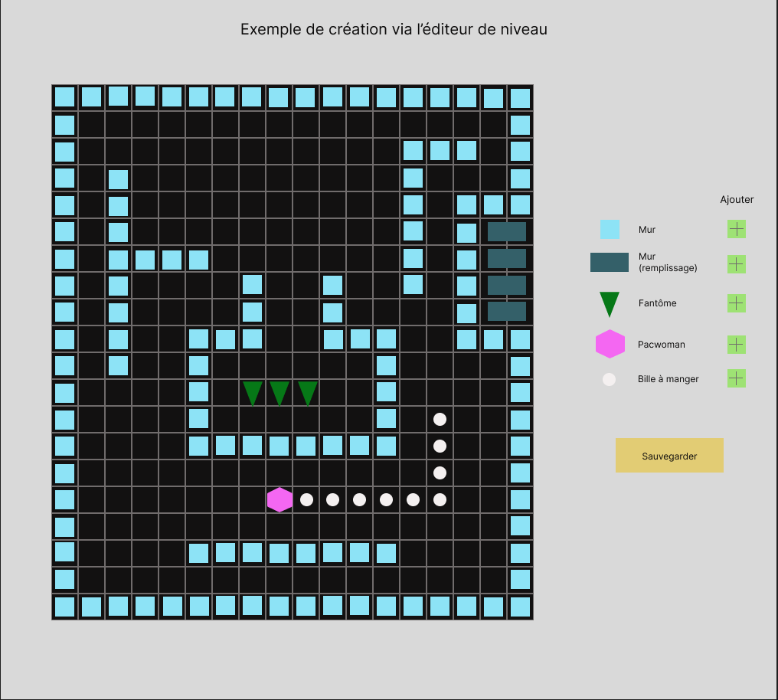Click the "Bille à manger" label
Viewport: 778px width, 700px height.
tap(668, 379)
